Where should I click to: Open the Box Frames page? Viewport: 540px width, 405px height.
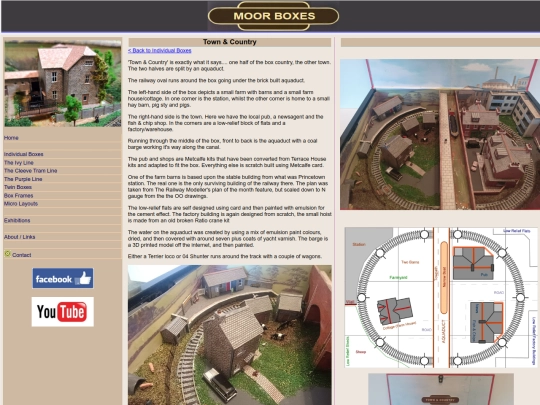[19, 196]
